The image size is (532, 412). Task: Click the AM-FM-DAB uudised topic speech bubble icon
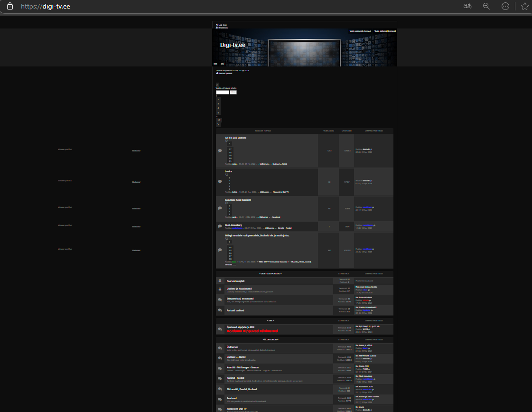click(x=220, y=150)
